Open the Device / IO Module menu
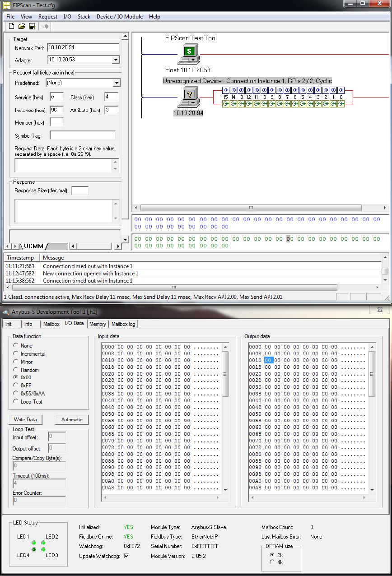The image size is (392, 576). coord(120,17)
